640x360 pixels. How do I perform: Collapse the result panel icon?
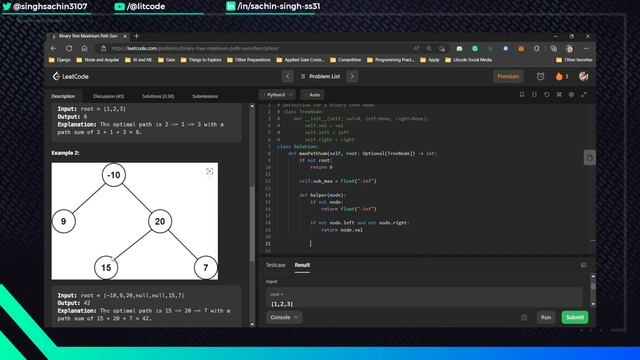point(584,265)
